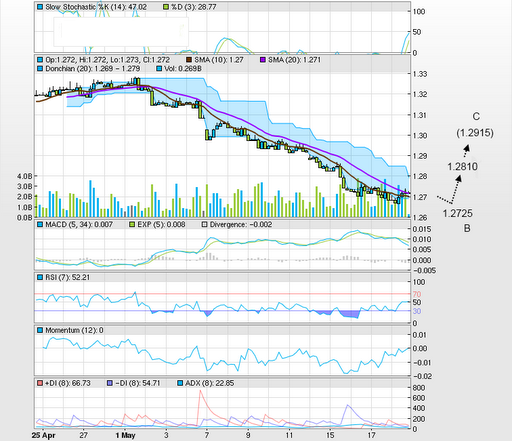Click the green %D (3) legend swatch
Screen dimensions: 512x441
tap(166, 7)
